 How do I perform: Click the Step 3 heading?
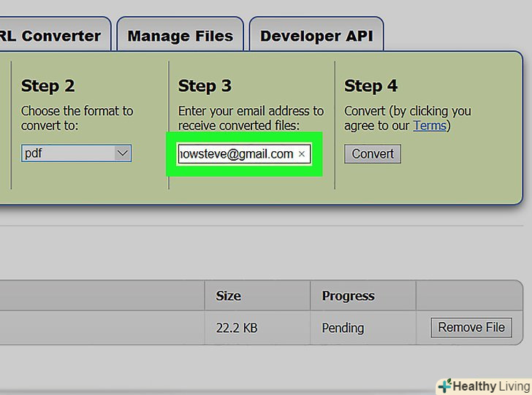[205, 86]
